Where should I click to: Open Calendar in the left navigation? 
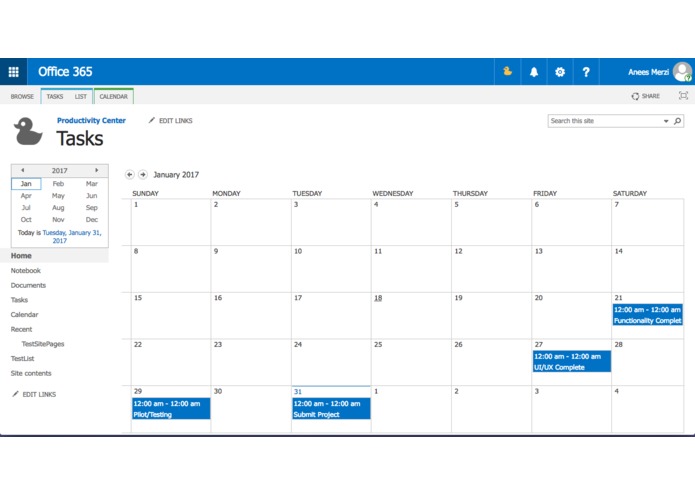(24, 315)
